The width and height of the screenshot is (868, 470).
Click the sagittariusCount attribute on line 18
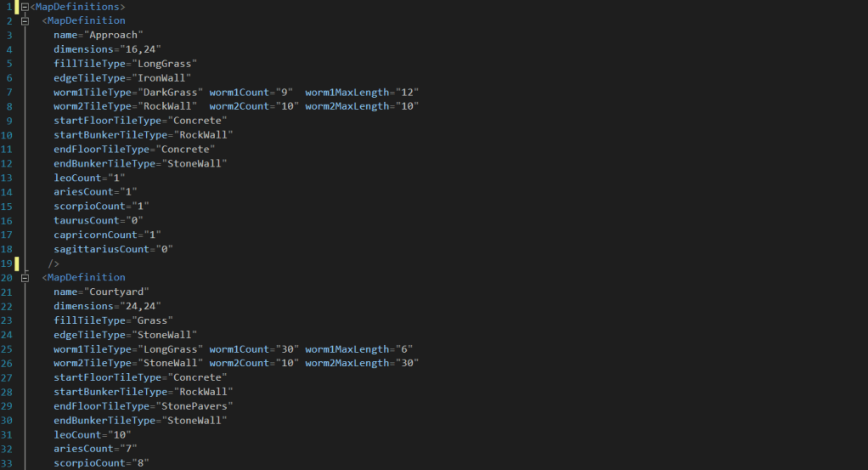pyautogui.click(x=97, y=249)
